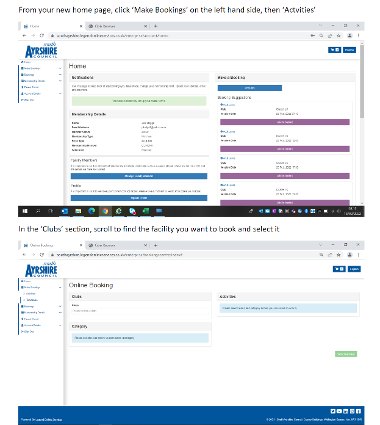Click the Excel icon in taskbar
Screen dimensions: 380x425
(146, 211)
